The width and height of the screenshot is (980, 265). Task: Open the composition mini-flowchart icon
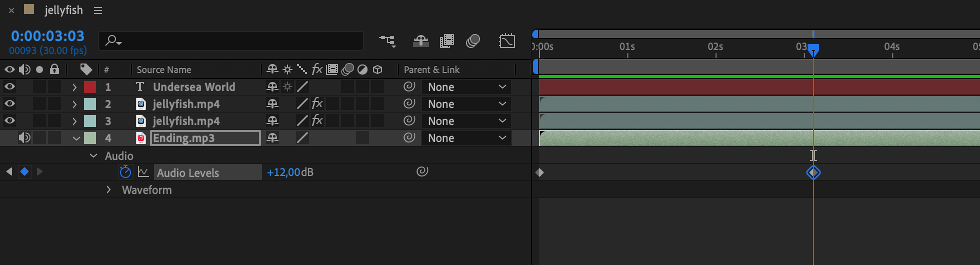tap(387, 41)
